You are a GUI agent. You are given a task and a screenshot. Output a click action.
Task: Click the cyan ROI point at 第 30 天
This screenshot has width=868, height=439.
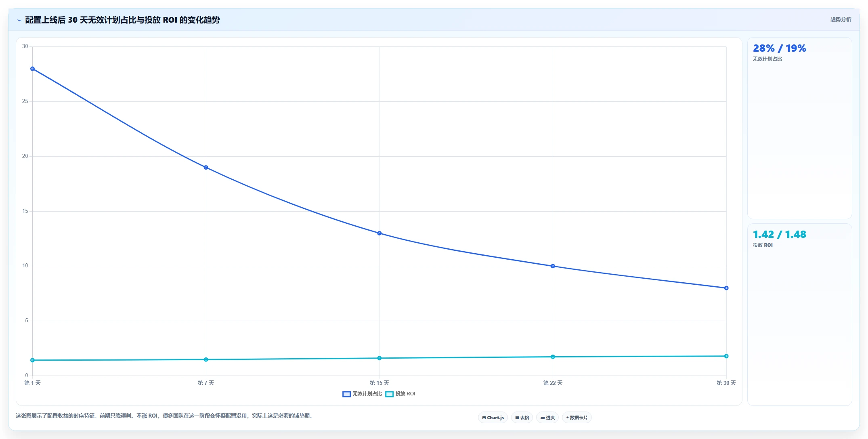tap(726, 356)
